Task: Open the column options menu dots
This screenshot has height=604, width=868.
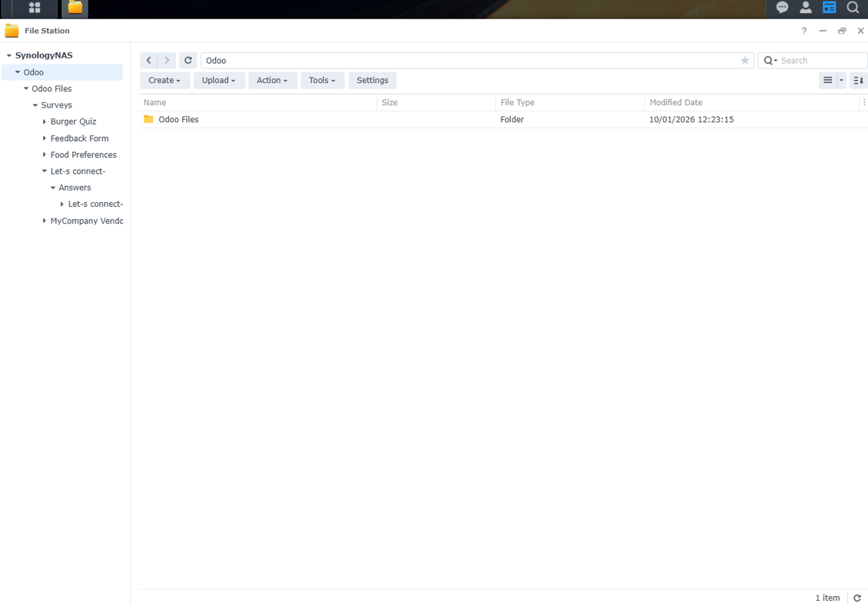Action: [x=863, y=102]
